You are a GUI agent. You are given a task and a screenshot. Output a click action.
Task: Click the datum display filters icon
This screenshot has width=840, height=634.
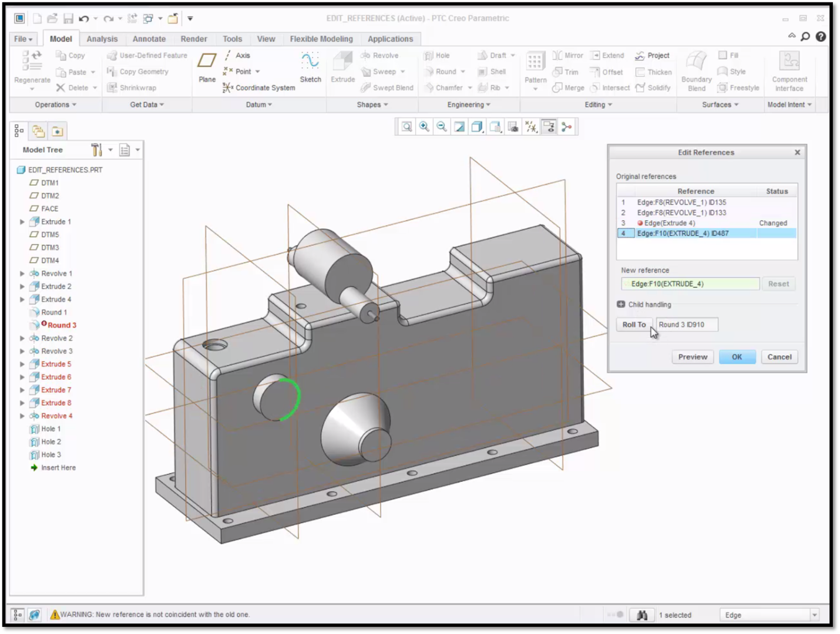tap(531, 127)
